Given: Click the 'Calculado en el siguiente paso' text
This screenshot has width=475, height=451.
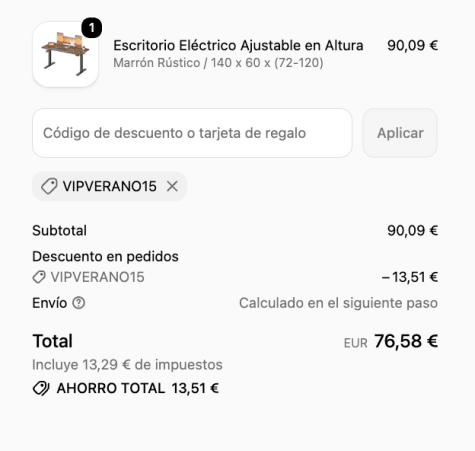Looking at the screenshot, I should (x=338, y=303).
